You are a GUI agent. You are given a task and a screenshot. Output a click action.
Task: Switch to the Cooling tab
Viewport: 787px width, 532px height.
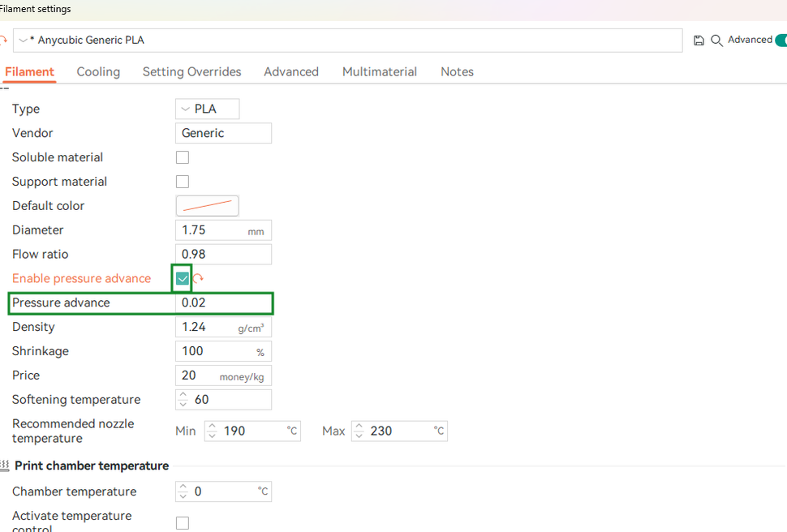point(98,71)
